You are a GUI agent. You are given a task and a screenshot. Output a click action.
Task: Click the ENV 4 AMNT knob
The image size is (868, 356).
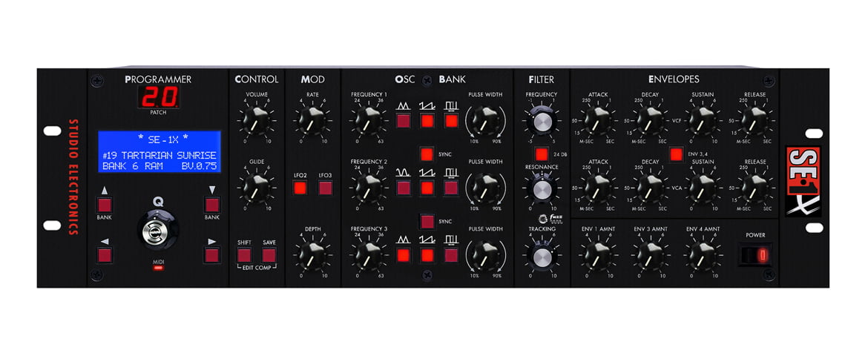pos(703,255)
